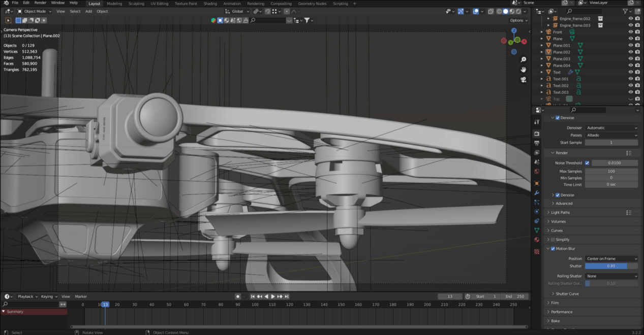This screenshot has width=644, height=335.
Task: Open the outliner filter funnel icon
Action: coord(625,11)
